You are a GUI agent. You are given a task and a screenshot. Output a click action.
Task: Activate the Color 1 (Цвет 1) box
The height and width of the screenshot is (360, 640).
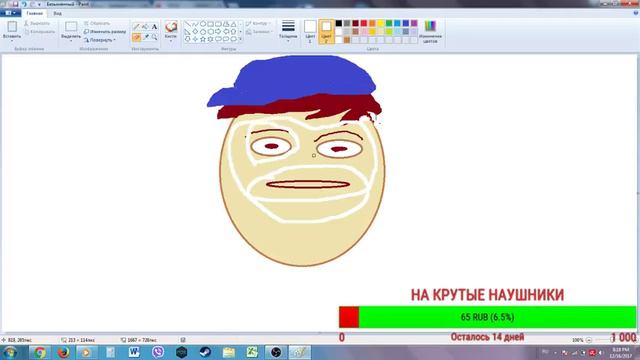310,31
